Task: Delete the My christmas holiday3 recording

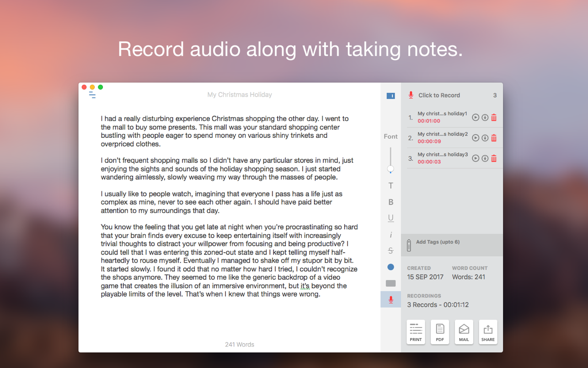Action: (494, 158)
